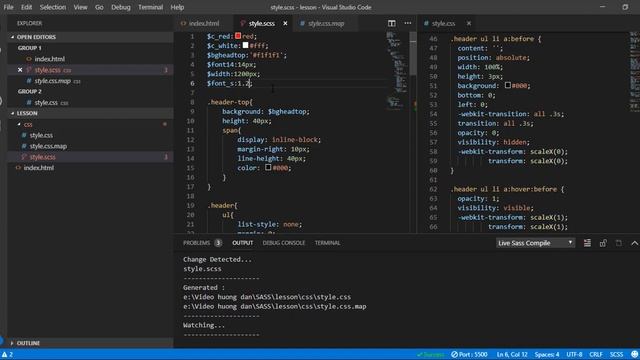Open the Terminal menu
Screen dimensions: 640x360
151,7
